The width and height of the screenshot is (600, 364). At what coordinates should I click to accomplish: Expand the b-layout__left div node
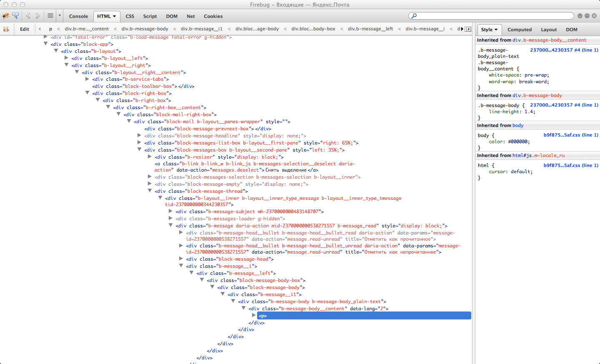(66, 58)
